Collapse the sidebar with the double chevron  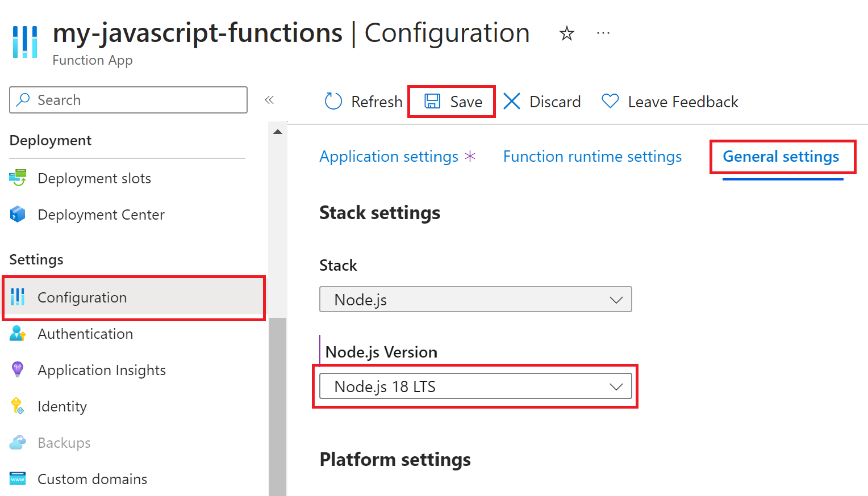pos(269,100)
